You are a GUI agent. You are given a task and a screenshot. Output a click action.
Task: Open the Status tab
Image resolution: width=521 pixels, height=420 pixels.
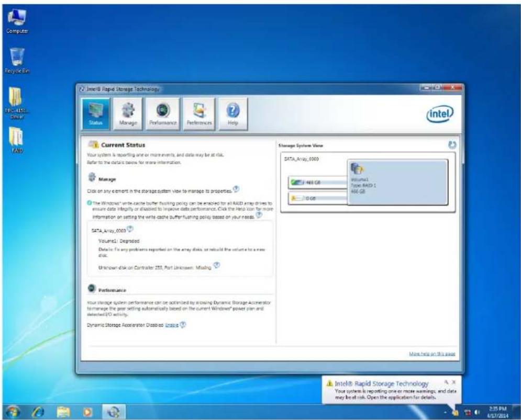coord(96,113)
